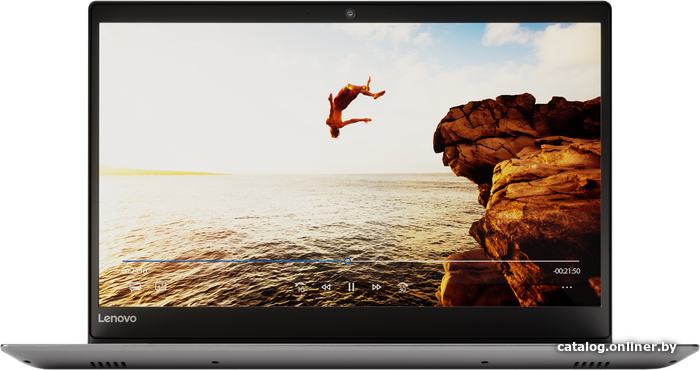Screen dimensions: 700x370
Task: Open the catalog.onliner.by watermark link
Action: 617,347
